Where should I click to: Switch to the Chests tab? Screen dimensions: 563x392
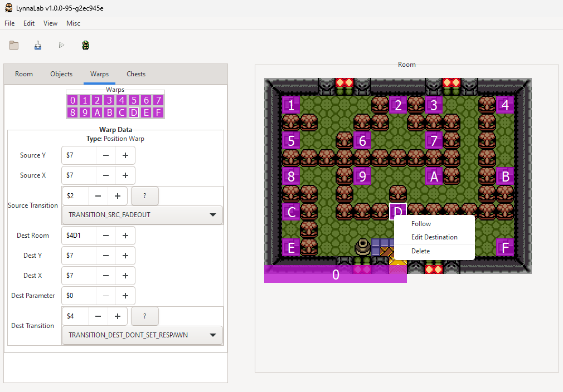coord(136,74)
